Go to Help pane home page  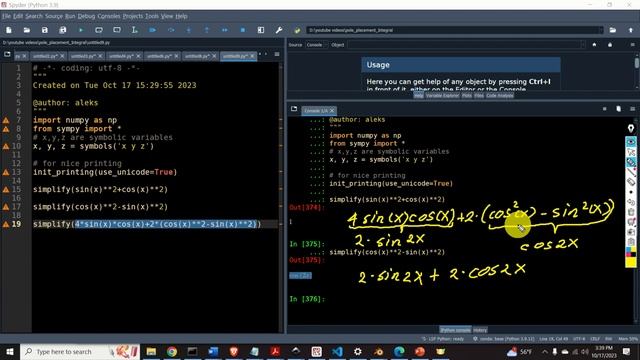pyautogui.click(x=594, y=45)
